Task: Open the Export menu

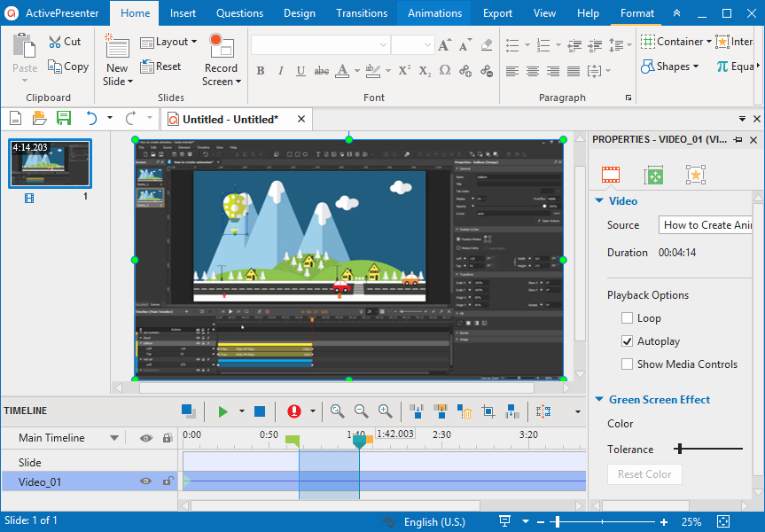Action: 497,12
